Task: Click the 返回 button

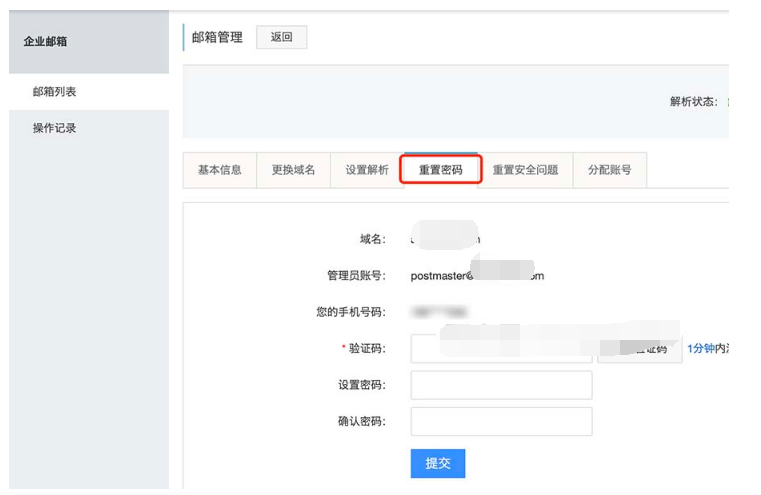Action: (x=281, y=37)
